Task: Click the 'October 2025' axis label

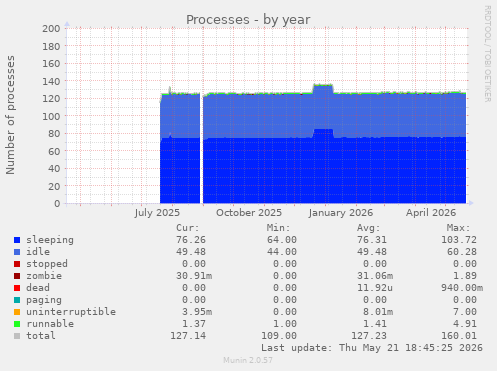Action: tap(249, 213)
